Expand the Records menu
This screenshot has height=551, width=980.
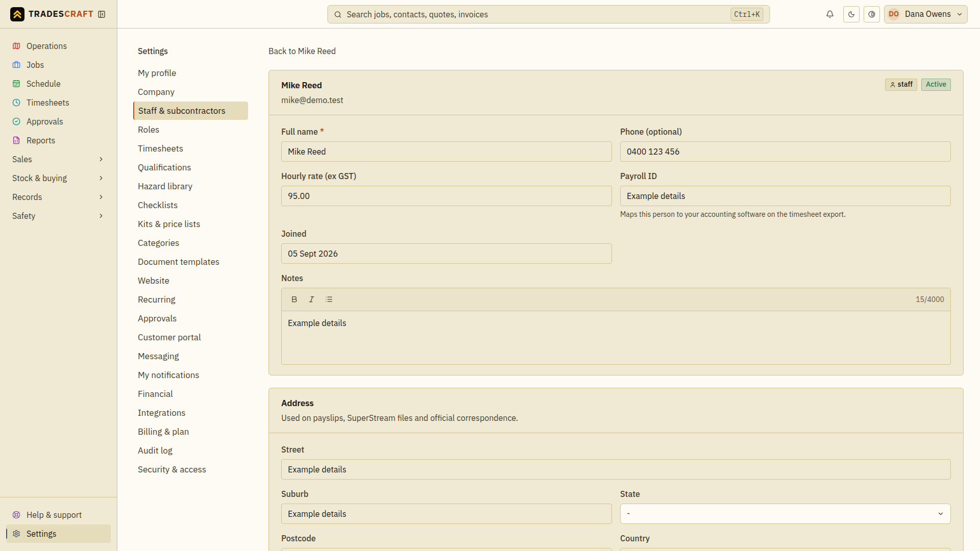(58, 197)
